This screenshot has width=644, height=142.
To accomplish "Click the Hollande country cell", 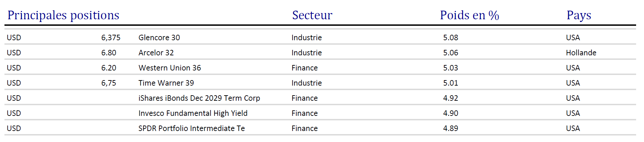I will 581,53.
